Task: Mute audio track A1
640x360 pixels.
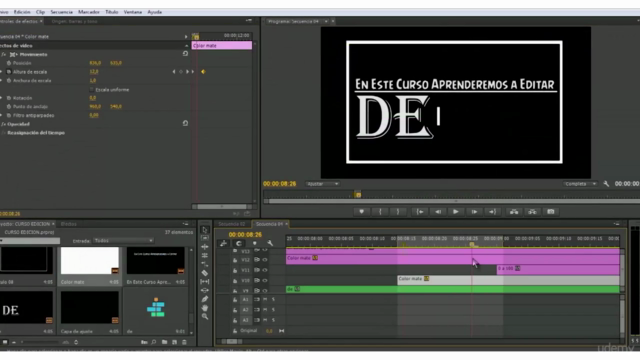Action: pos(265,300)
